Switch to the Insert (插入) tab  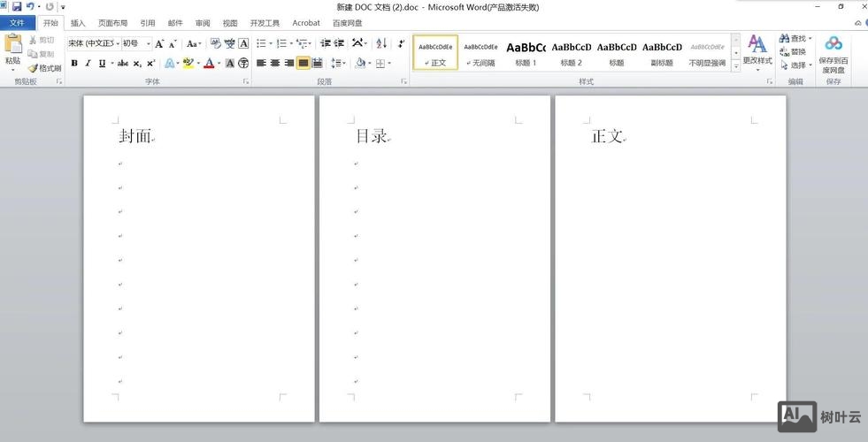pyautogui.click(x=78, y=23)
